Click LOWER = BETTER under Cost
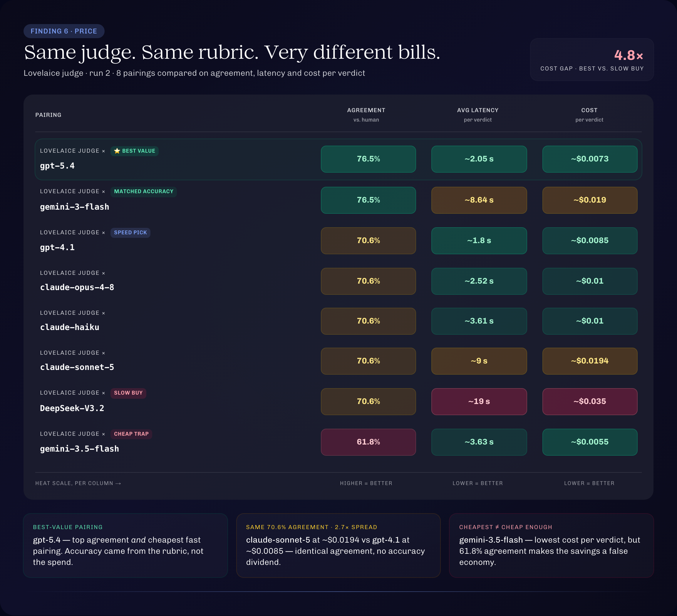 [x=589, y=484]
